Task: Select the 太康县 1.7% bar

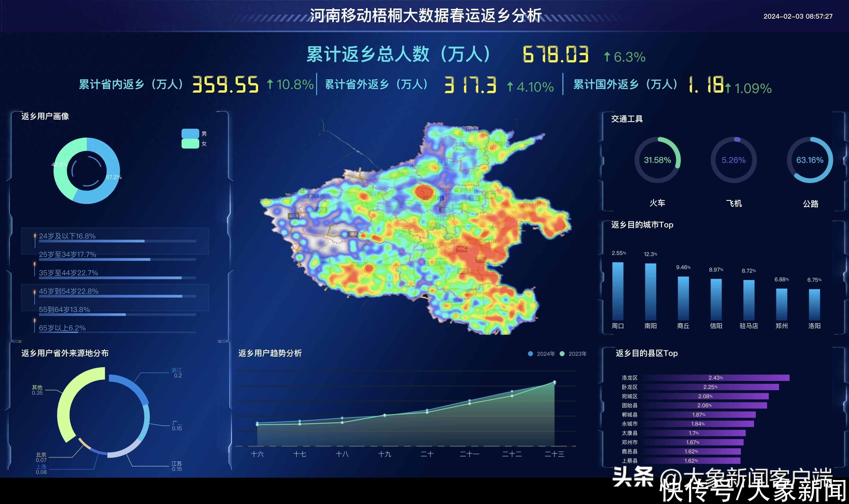Action: pyautogui.click(x=694, y=433)
